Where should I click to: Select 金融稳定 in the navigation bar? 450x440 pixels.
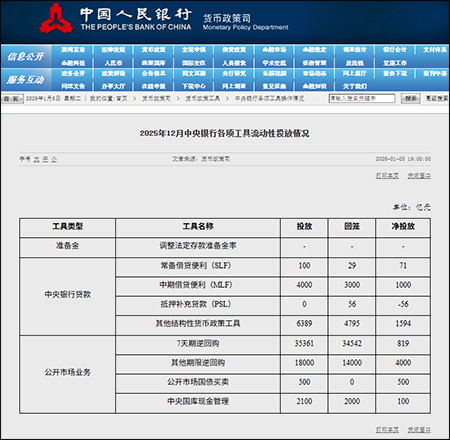[x=314, y=50]
